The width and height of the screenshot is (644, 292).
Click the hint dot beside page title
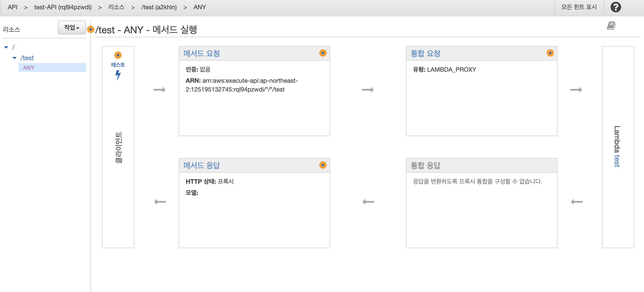(x=90, y=30)
